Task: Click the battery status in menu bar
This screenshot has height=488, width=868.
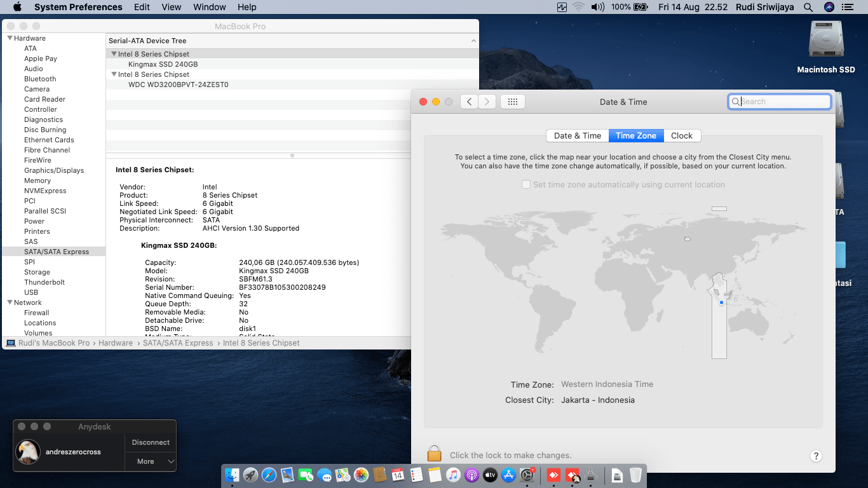Action: [629, 7]
